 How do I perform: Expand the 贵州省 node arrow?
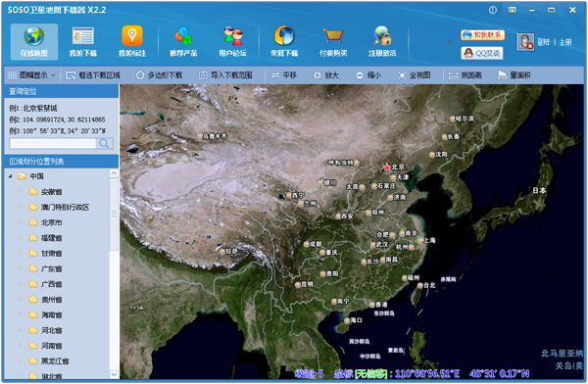coord(21,299)
